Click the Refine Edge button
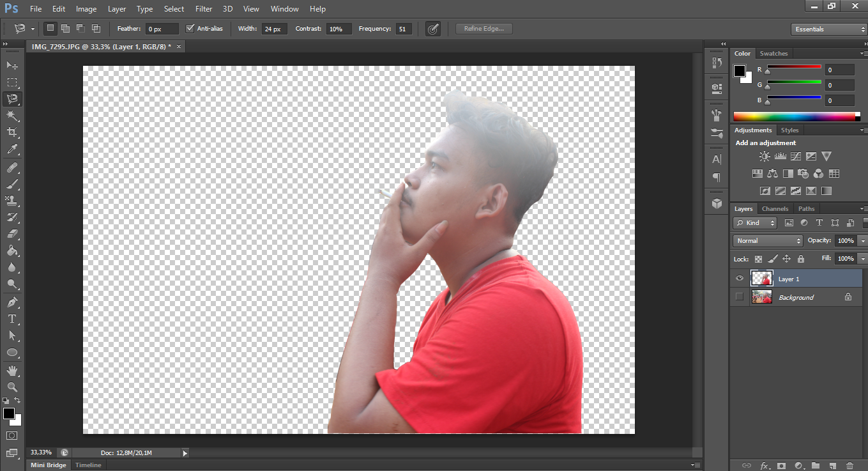Image resolution: width=868 pixels, height=471 pixels. click(484, 29)
